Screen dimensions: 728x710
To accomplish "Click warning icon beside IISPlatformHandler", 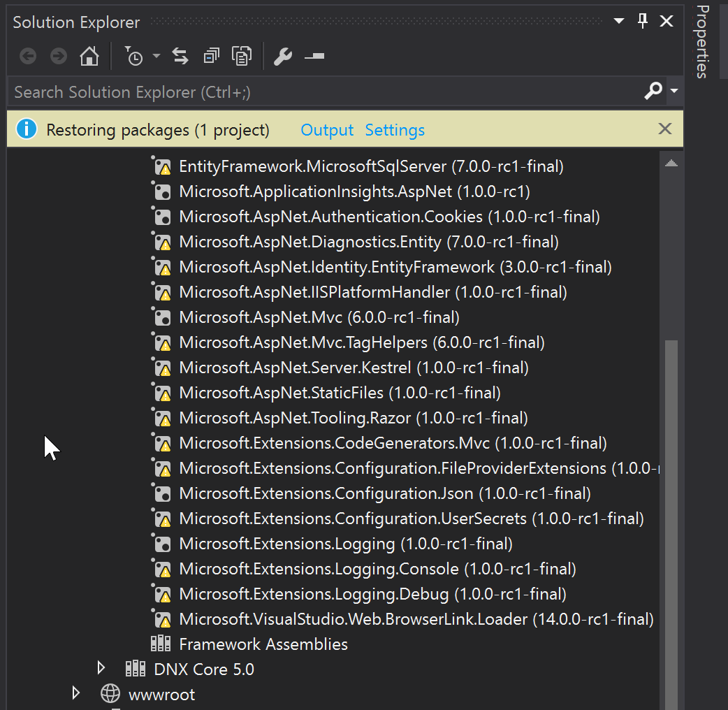I will (163, 293).
